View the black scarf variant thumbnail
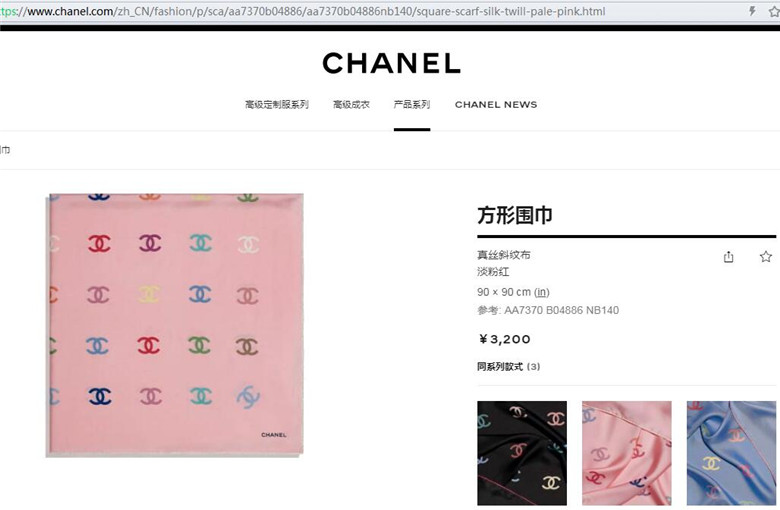780x510 pixels. [x=522, y=453]
